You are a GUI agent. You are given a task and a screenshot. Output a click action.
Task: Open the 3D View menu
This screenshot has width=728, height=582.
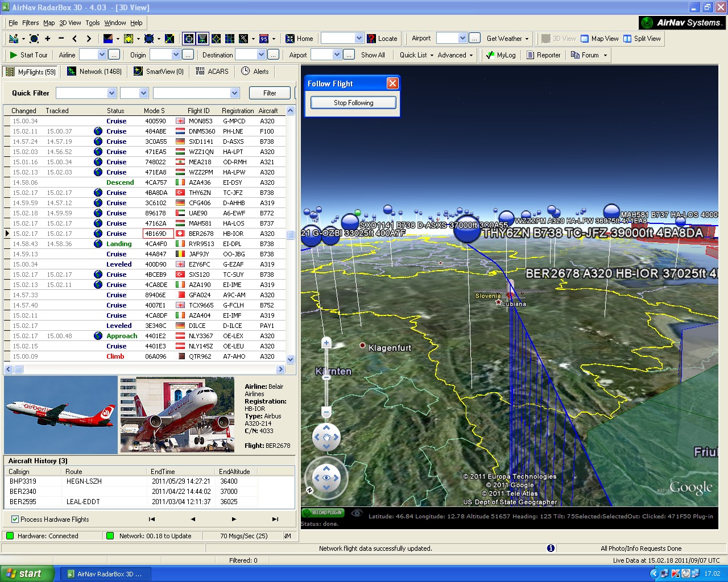(x=71, y=23)
